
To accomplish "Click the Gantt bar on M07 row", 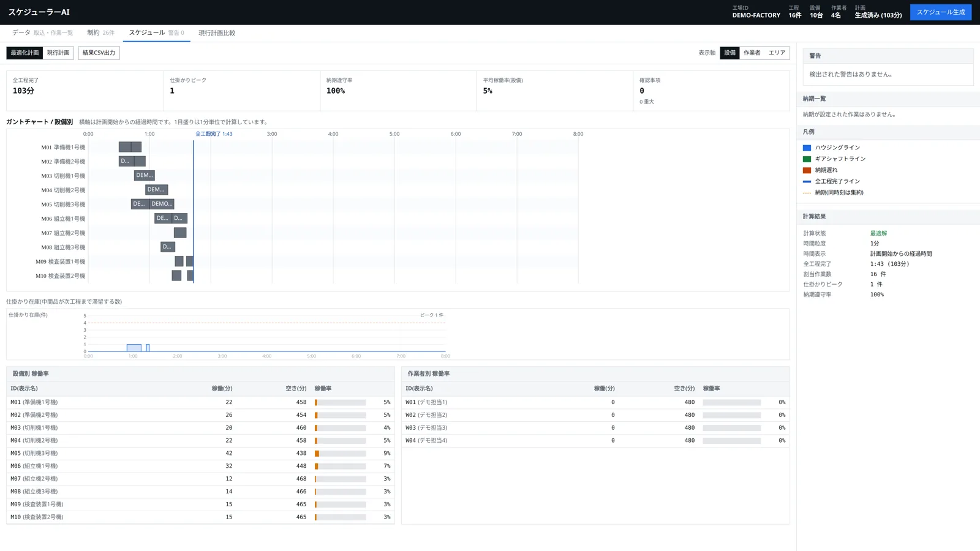I will pos(180,233).
